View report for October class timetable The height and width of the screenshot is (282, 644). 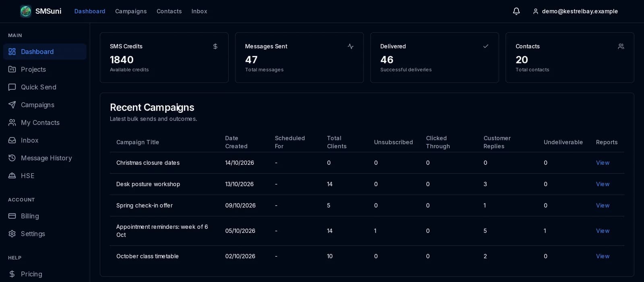pos(603,256)
